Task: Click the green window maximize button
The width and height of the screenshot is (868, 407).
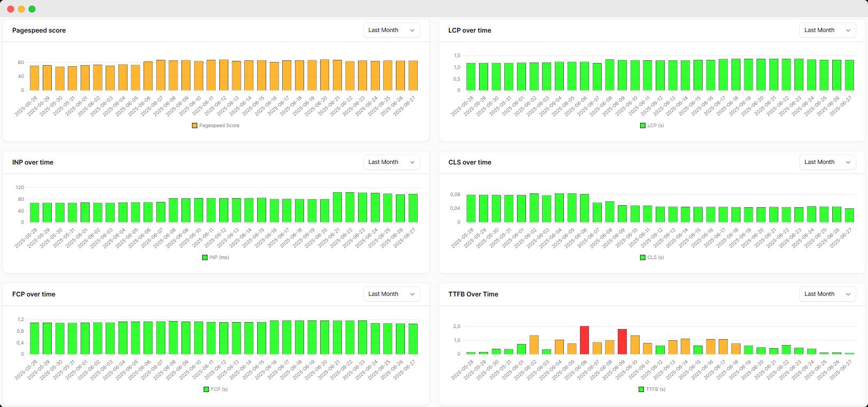Action: 32,9
